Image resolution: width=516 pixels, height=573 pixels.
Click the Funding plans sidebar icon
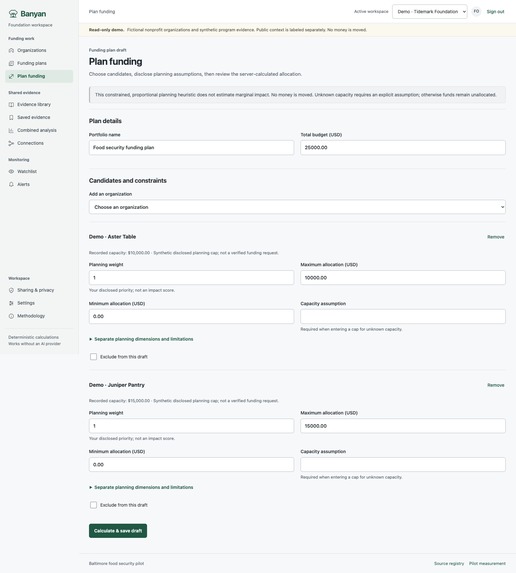11,63
